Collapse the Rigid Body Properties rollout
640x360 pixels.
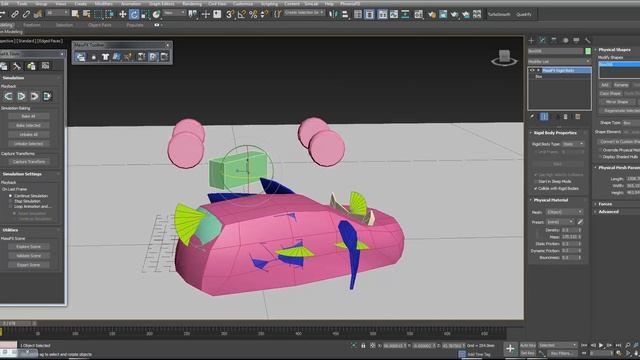[x=555, y=133]
